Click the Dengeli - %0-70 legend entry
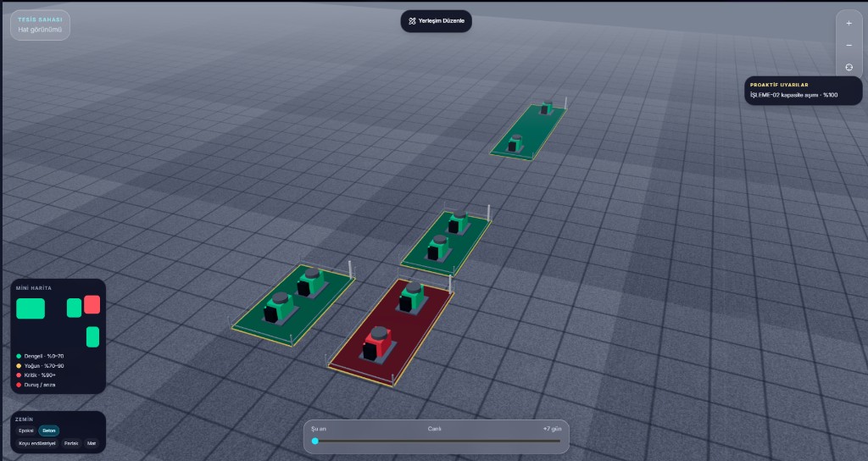868x461 pixels. coord(40,357)
